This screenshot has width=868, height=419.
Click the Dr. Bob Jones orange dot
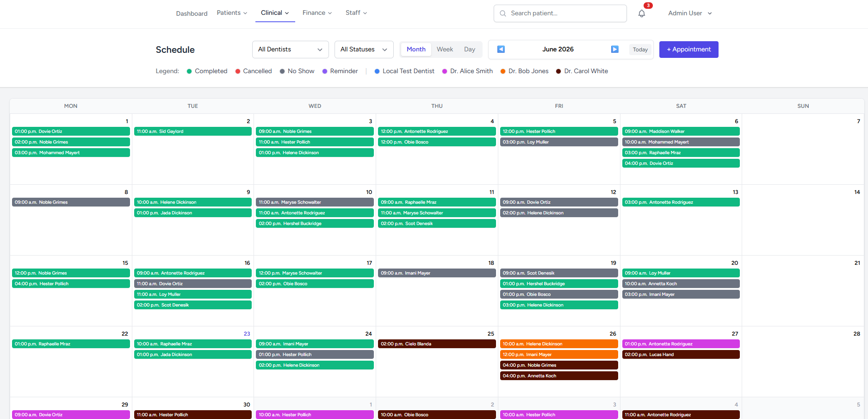503,71
